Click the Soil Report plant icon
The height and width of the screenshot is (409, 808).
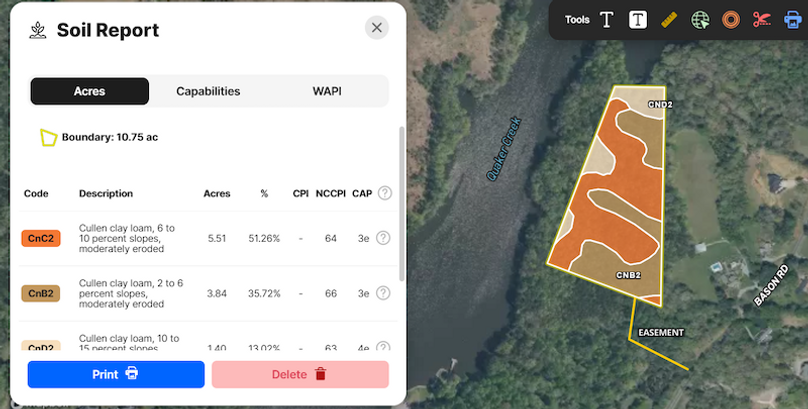click(38, 30)
